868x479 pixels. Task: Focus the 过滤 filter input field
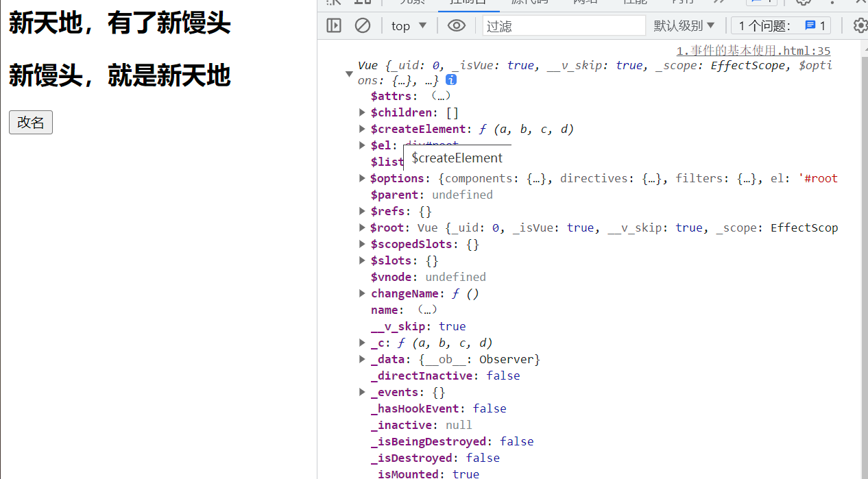(564, 26)
